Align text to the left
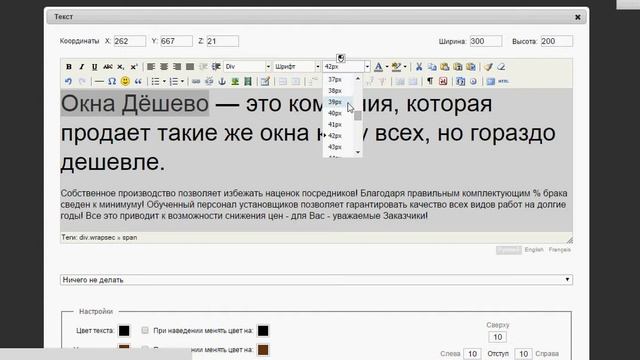The image size is (640, 360). 151,67
